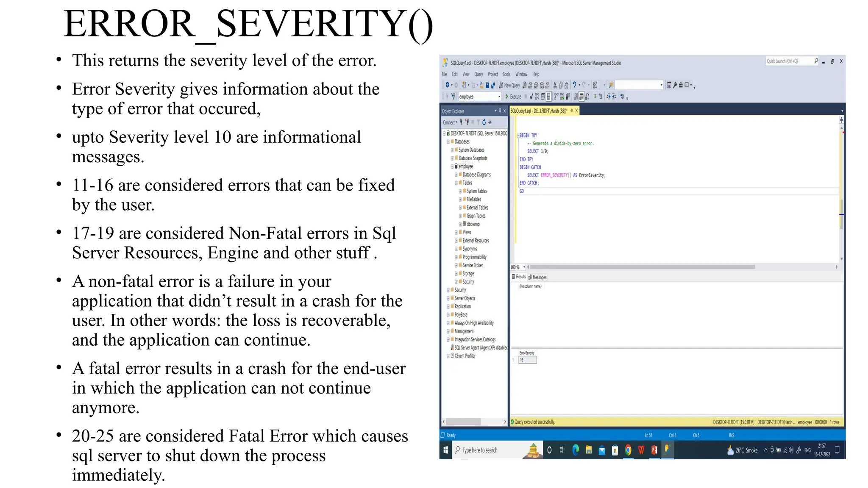
Task: Click the Object Explorer horizontal scrollbar
Action: [464, 421]
